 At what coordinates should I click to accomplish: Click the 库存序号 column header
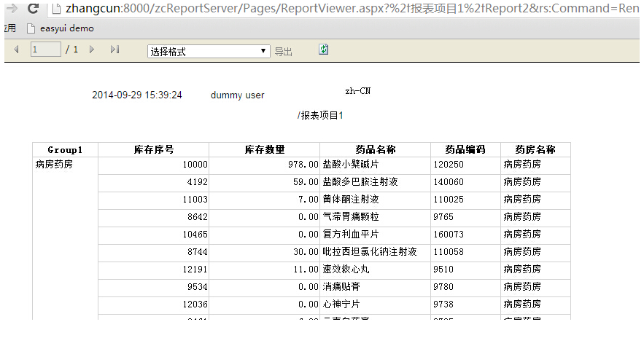click(x=153, y=149)
